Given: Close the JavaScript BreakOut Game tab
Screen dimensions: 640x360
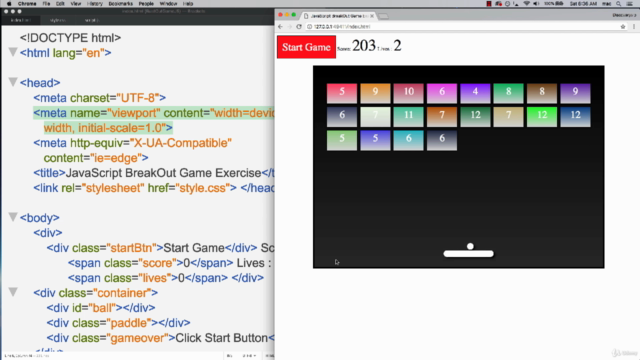Looking at the screenshot, I should click(x=372, y=16).
